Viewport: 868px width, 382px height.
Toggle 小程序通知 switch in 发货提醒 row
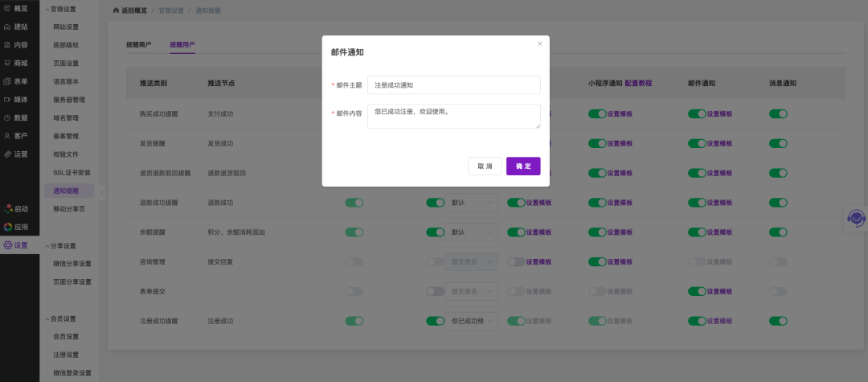coord(596,144)
